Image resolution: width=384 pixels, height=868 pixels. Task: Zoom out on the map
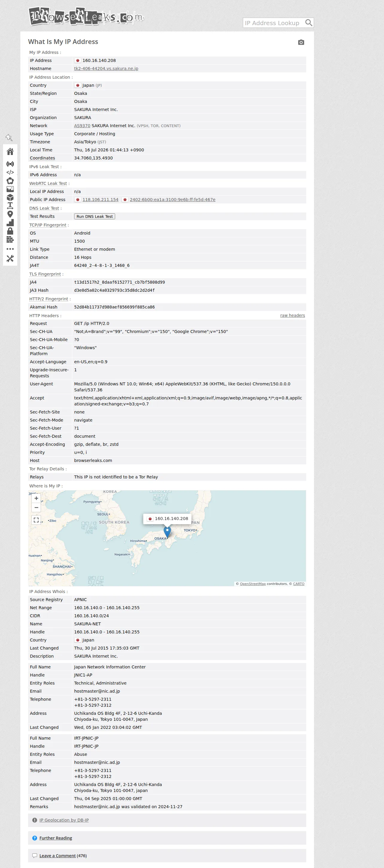tap(36, 507)
